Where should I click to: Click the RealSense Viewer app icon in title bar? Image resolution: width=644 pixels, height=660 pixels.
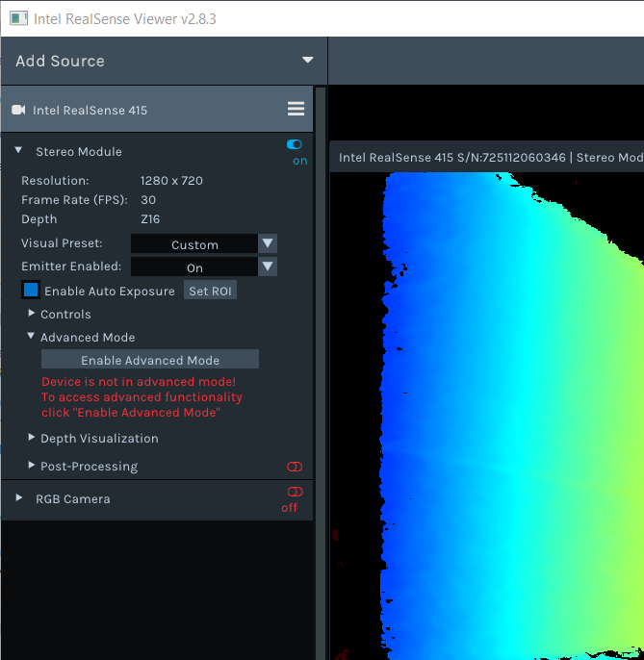(18, 18)
